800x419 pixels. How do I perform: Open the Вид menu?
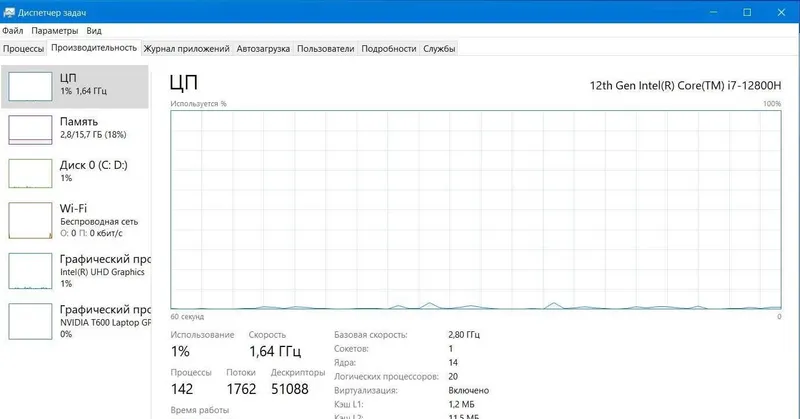click(x=94, y=31)
